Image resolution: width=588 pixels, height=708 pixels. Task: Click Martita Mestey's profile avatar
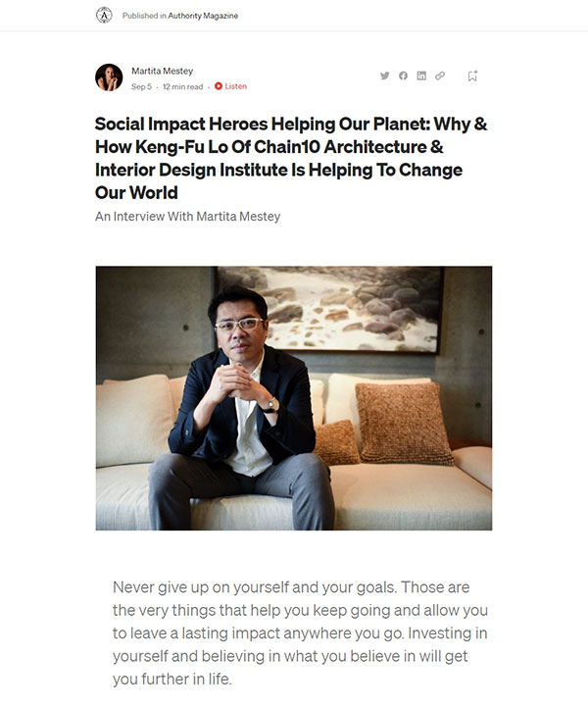(x=109, y=77)
